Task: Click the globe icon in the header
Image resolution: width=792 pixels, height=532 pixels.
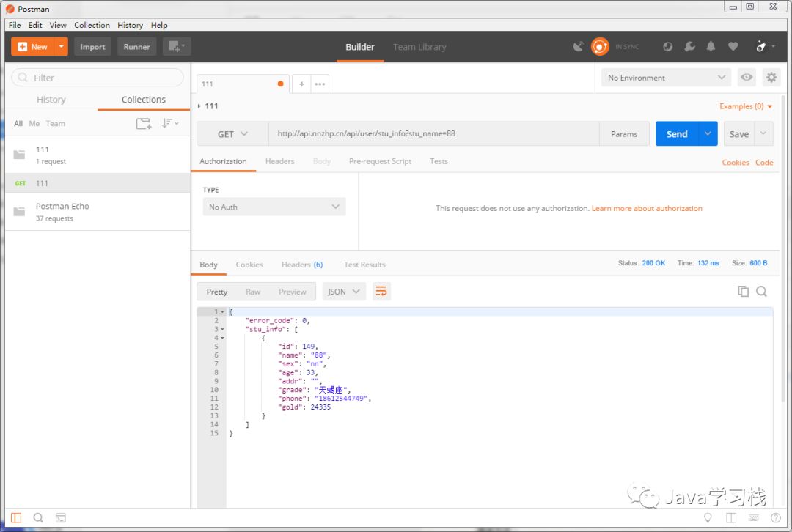Action: (x=668, y=47)
